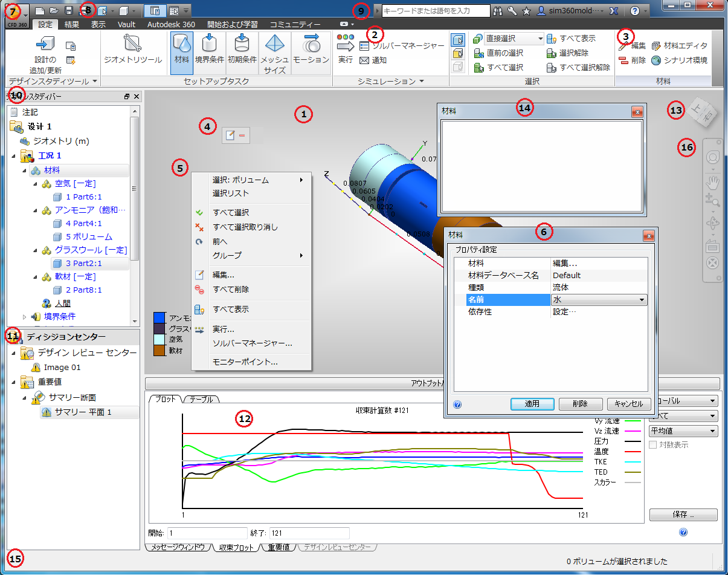Screen dimensions: 728x575
Task: Open the ジオメトリツール geometry tools icon
Action: point(132,44)
